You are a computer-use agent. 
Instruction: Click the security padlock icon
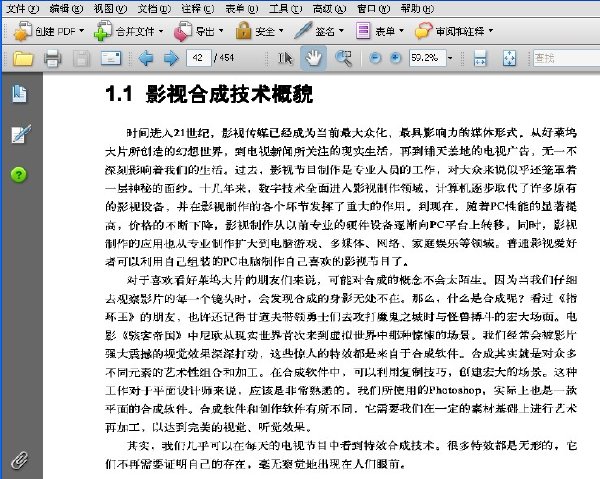(x=243, y=31)
